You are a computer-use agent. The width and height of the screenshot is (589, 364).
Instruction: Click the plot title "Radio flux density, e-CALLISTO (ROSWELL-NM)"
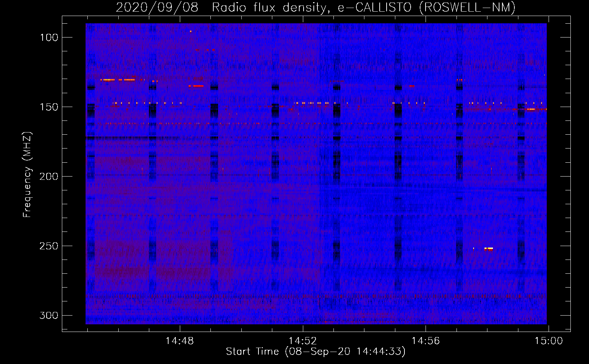point(364,7)
